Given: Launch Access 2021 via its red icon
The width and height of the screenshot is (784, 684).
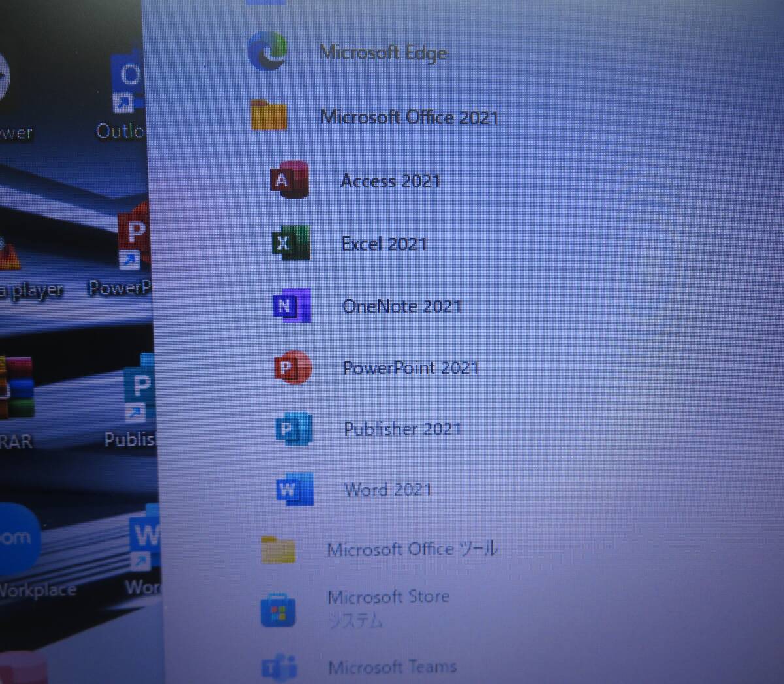Looking at the screenshot, I should 289,180.
